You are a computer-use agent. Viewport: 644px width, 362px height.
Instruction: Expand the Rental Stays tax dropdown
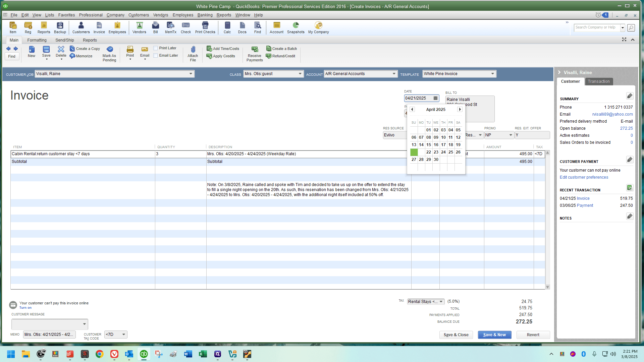coord(441,302)
